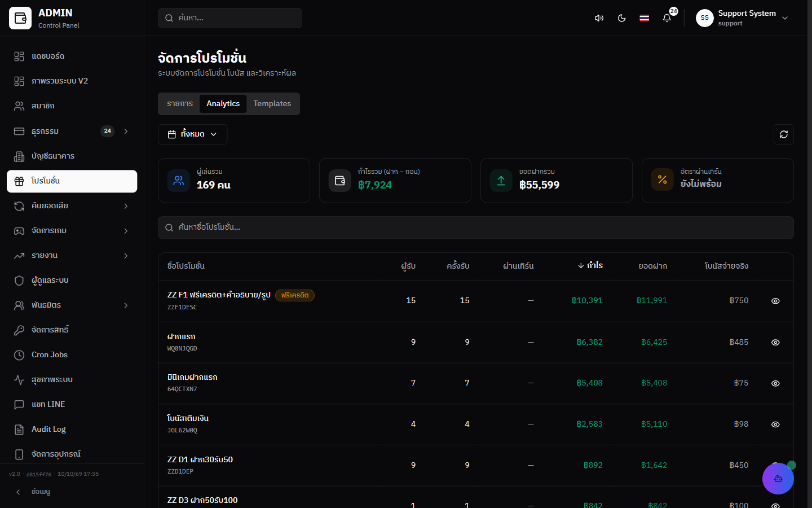Expand รายงาน reports submenu
The width and height of the screenshot is (812, 508).
126,256
